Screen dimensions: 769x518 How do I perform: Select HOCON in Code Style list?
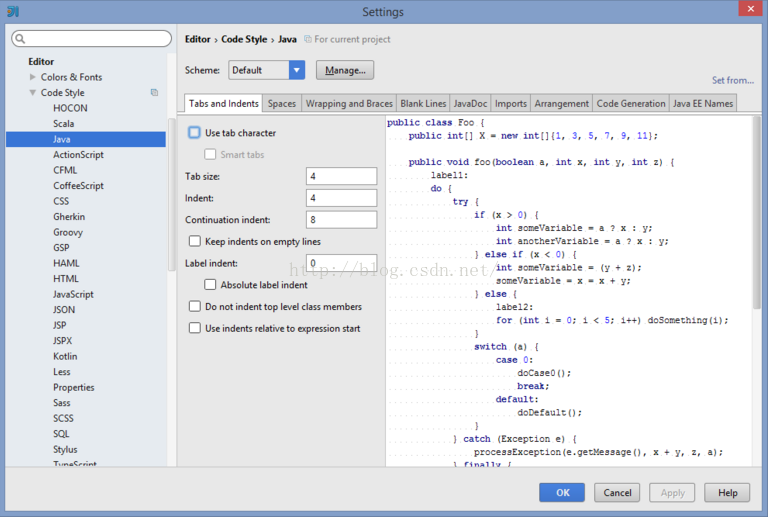(70, 108)
